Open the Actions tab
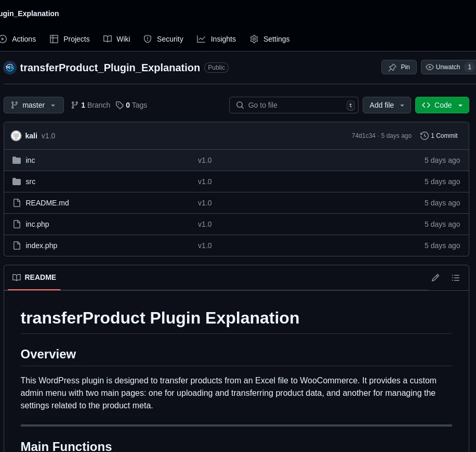 (18, 39)
